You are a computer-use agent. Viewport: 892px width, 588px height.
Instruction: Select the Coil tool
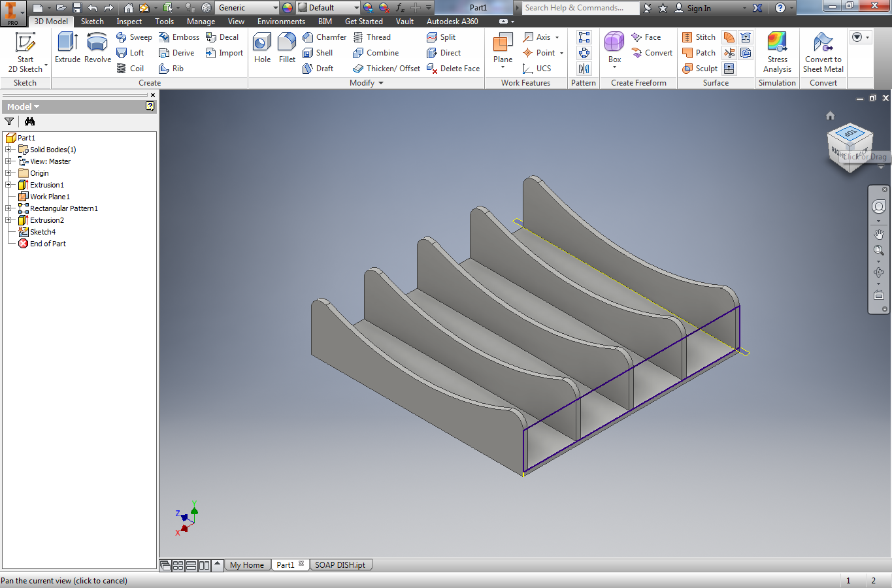pyautogui.click(x=130, y=69)
